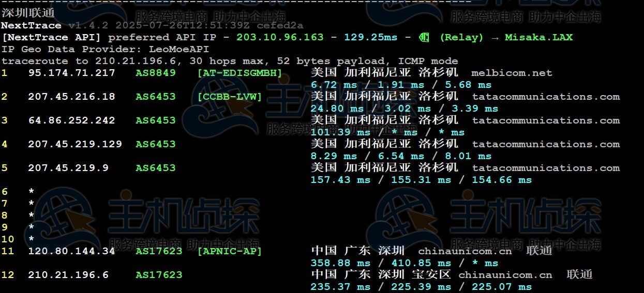The height and width of the screenshot is (293, 644).
Task: Click AS6453 on hop 3
Action: [x=156, y=120]
